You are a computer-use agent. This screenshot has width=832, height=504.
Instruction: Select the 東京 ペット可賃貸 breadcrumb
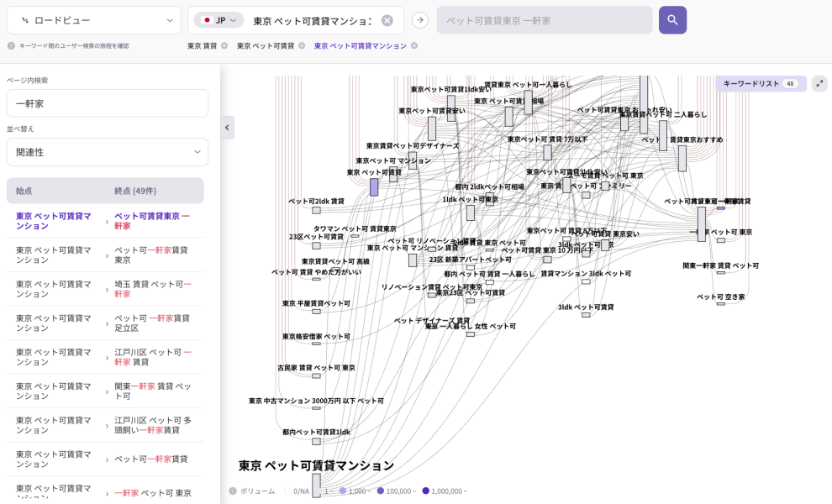266,46
